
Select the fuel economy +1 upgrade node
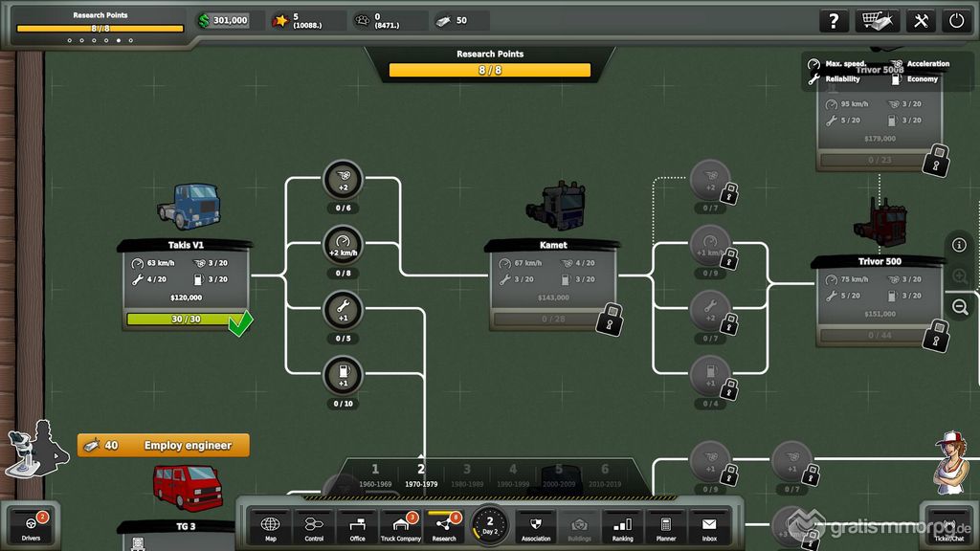pyautogui.click(x=343, y=375)
